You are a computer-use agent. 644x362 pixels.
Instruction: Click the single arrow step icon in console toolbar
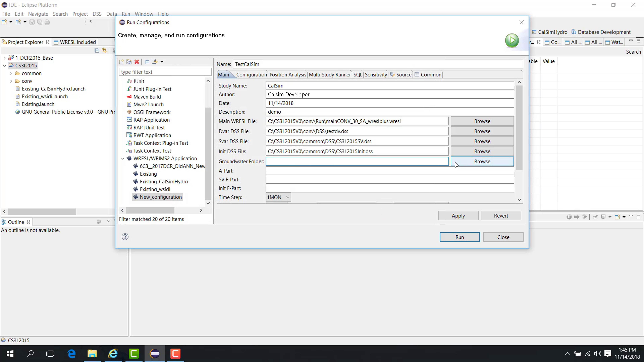point(577,217)
